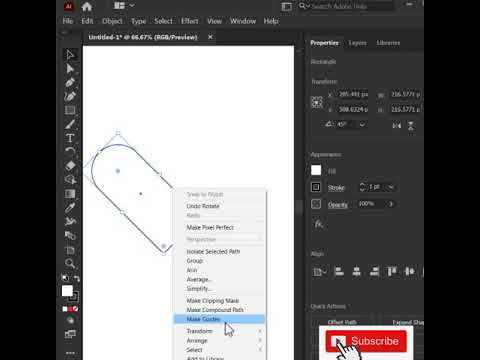The height and width of the screenshot is (360, 480).
Task: Click horizontal align center icon
Action: click(x=357, y=272)
